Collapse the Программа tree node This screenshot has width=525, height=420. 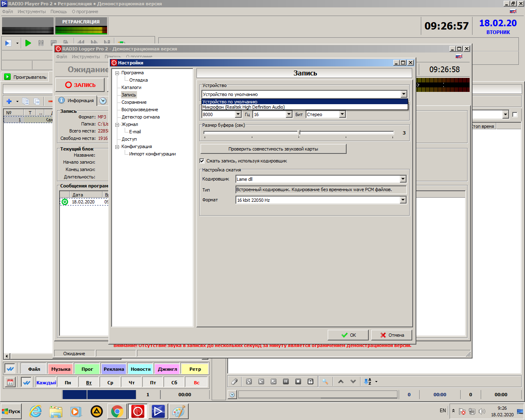click(x=117, y=73)
